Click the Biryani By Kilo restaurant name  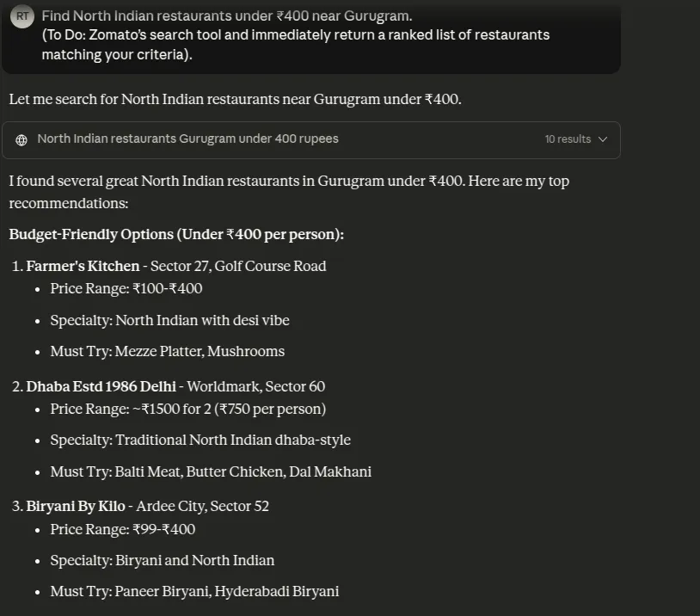pyautogui.click(x=76, y=506)
